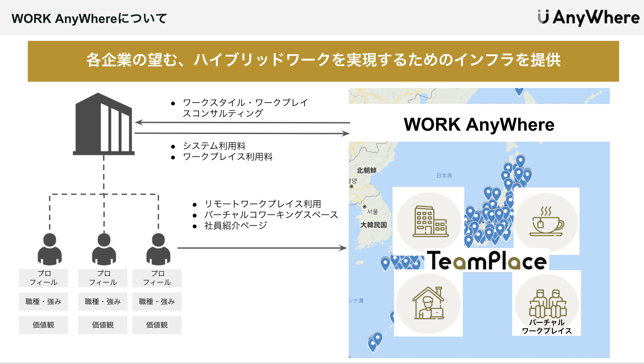Select the gold headline banner text

(323, 60)
